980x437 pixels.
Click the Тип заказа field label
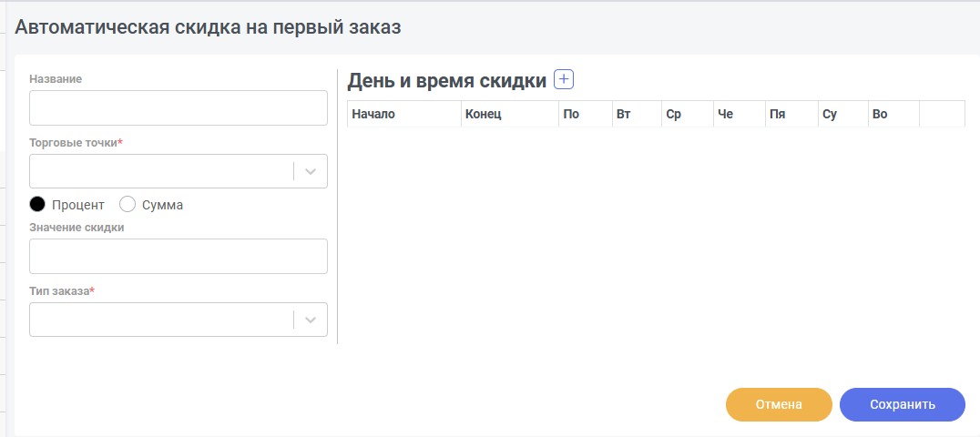tap(62, 290)
